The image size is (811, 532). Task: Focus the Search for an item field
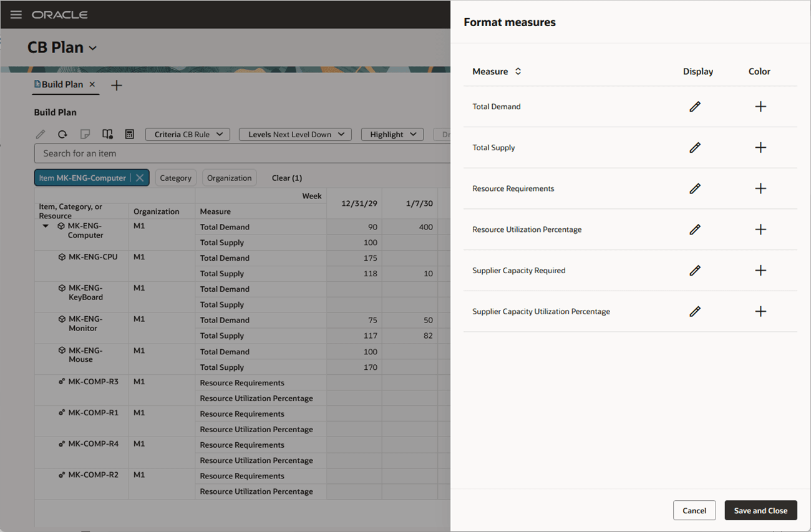click(242, 153)
